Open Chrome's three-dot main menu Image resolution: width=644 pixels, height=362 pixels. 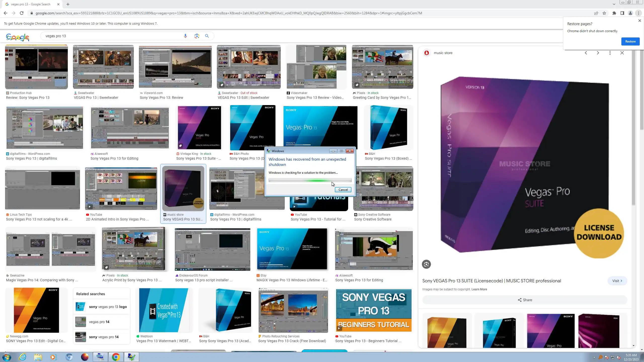(638, 13)
